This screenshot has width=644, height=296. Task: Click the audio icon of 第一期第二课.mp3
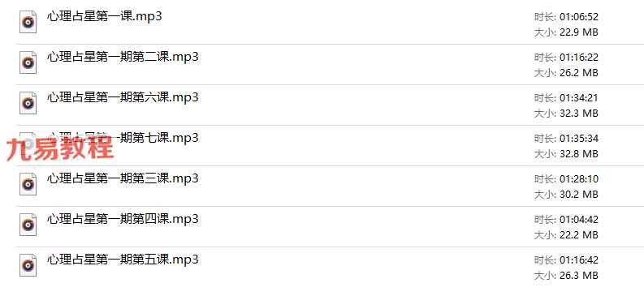click(x=28, y=62)
